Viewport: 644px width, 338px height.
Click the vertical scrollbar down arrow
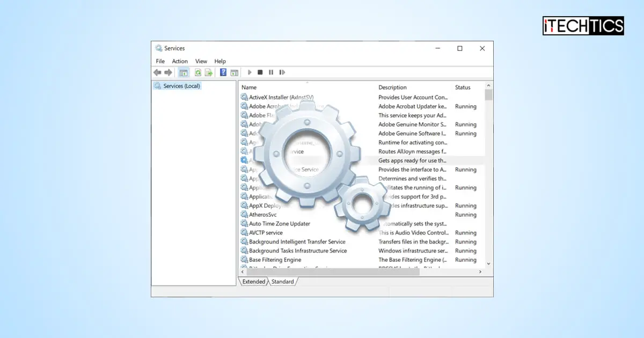(488, 263)
